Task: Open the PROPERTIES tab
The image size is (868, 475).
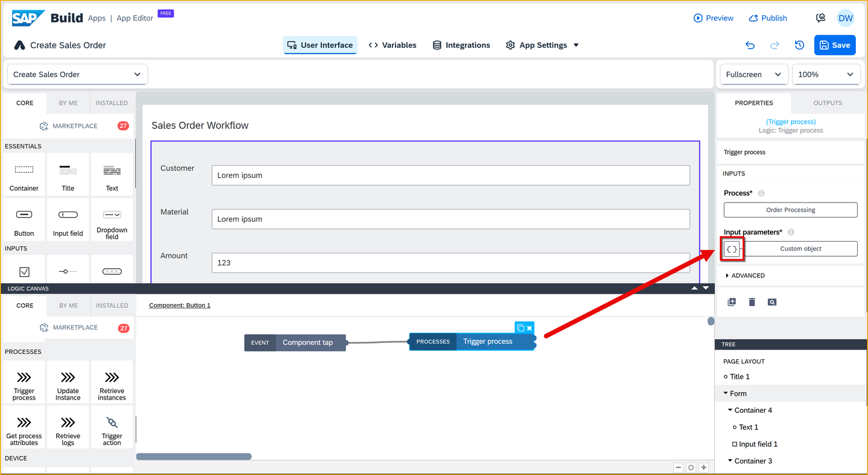Action: pyautogui.click(x=753, y=103)
